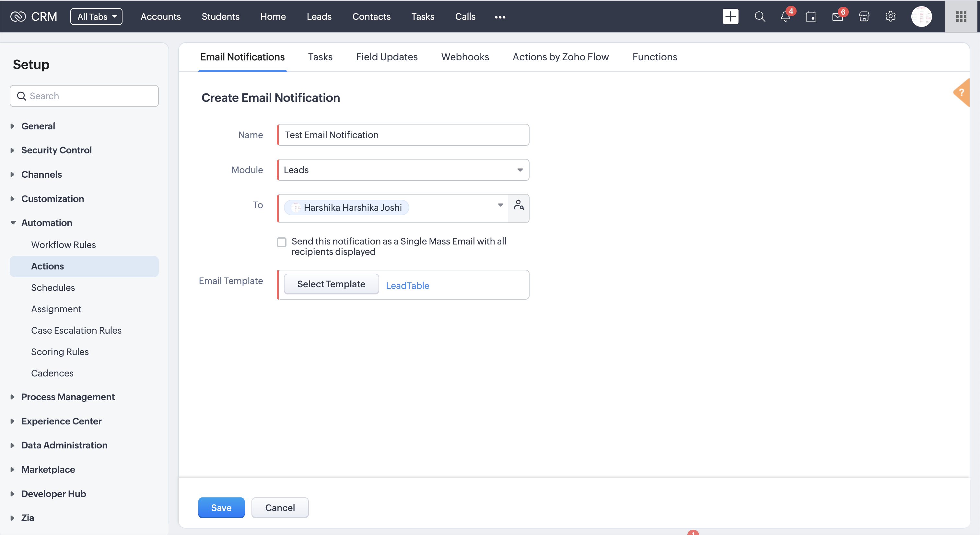Switch to the Webhooks tab

[x=465, y=57]
